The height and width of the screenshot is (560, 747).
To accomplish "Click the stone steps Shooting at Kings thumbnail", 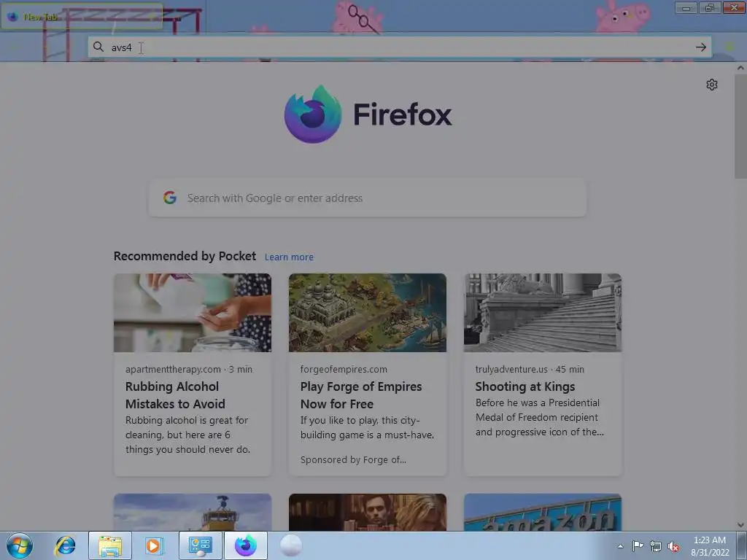I will coord(543,313).
